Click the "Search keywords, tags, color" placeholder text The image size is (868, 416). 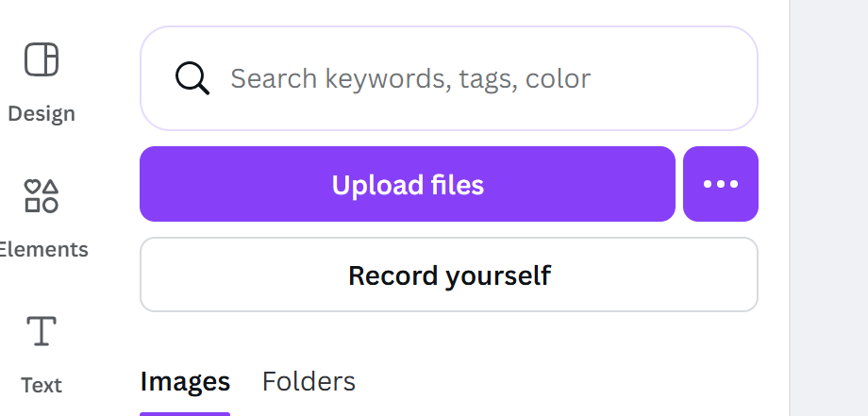(x=410, y=78)
